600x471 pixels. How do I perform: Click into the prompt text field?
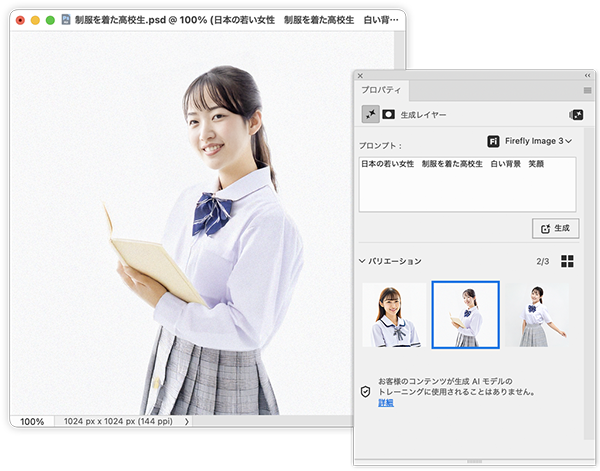[x=467, y=184]
